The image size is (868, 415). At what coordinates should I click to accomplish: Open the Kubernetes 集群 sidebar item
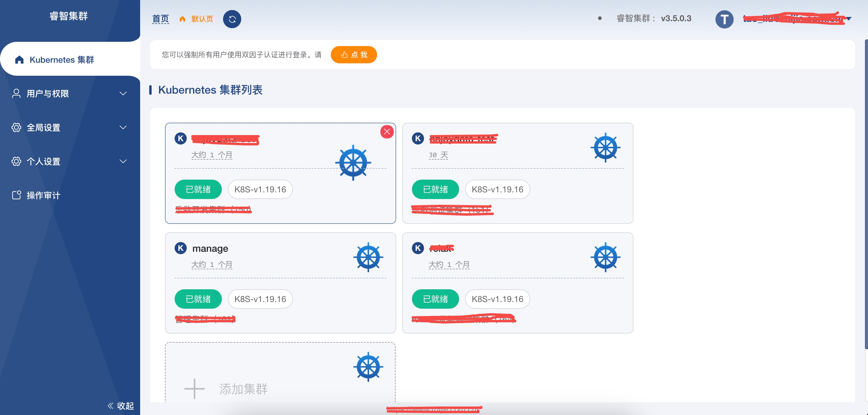[x=70, y=60]
